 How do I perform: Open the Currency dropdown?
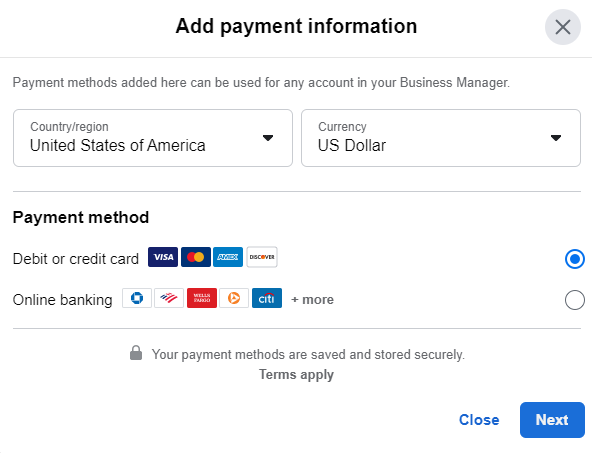(x=441, y=138)
